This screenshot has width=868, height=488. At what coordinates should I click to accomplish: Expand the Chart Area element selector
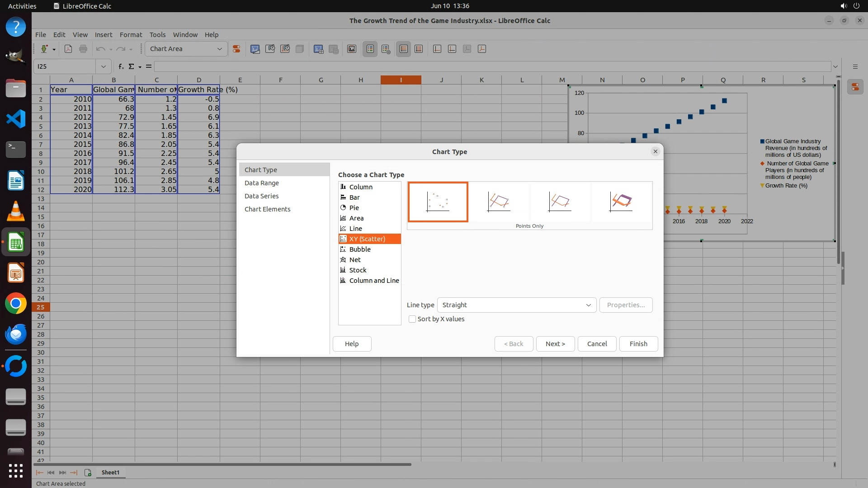220,49
